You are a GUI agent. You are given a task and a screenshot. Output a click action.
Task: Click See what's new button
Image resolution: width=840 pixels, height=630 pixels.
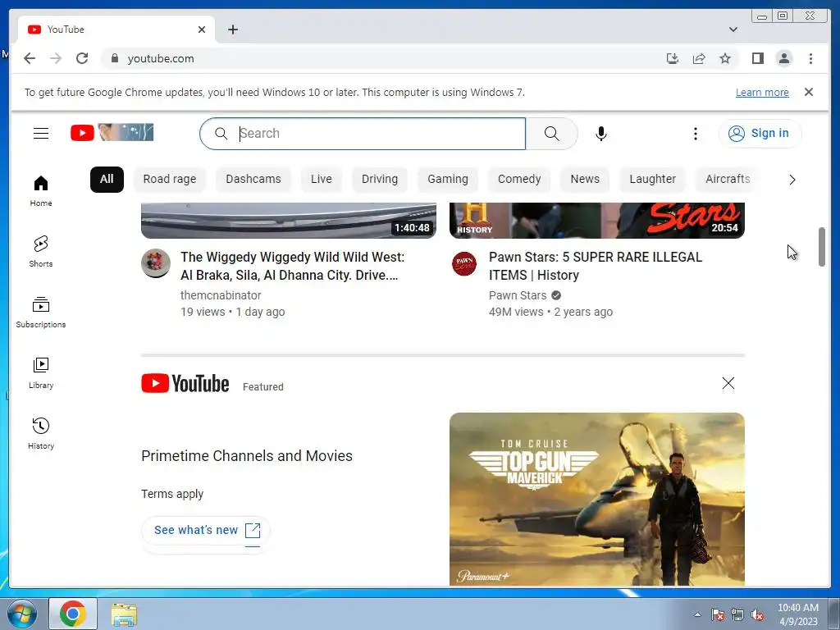(206, 531)
